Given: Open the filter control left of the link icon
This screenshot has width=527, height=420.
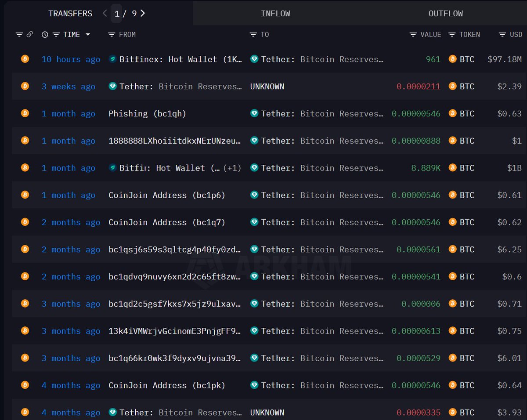Looking at the screenshot, I should point(19,34).
